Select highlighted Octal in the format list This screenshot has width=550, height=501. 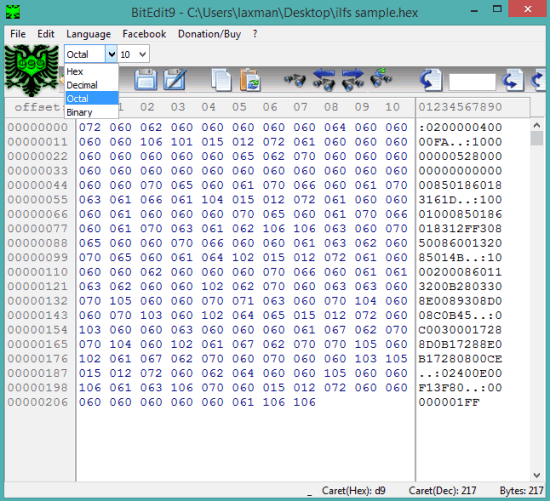tap(92, 98)
